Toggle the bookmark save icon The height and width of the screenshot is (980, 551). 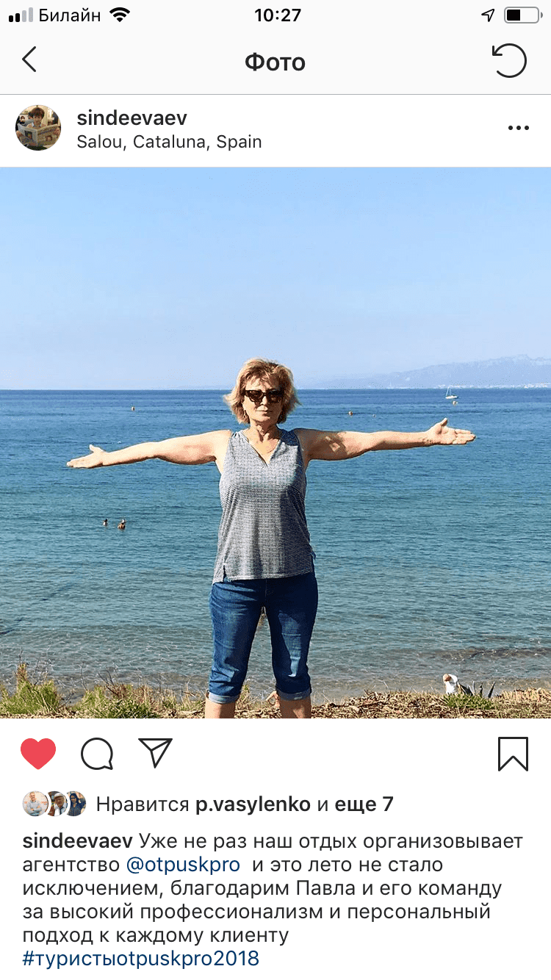(513, 754)
